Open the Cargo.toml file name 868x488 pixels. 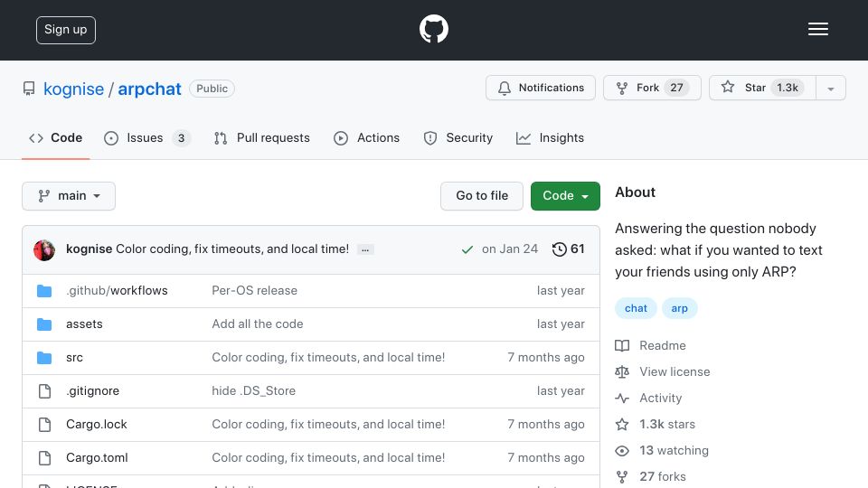tap(97, 458)
